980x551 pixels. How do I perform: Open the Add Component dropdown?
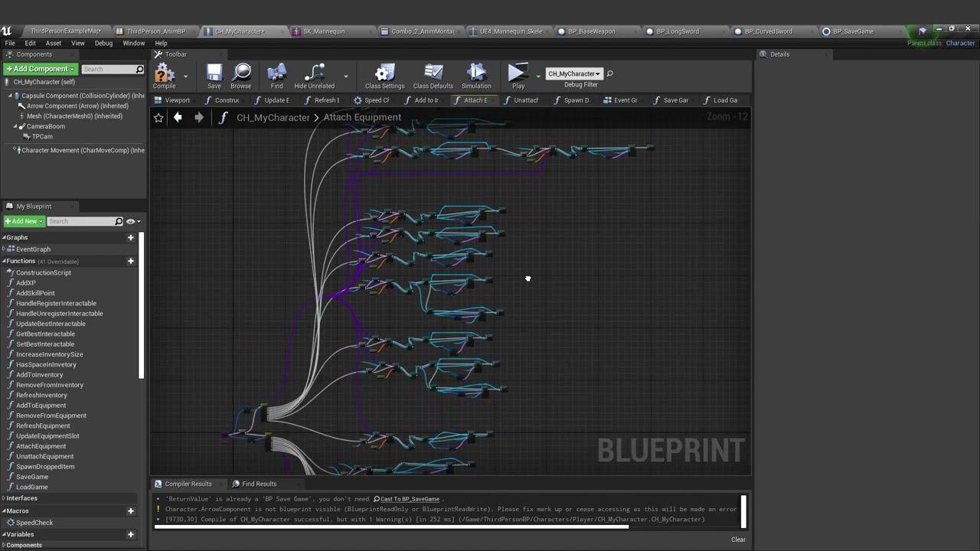point(39,69)
